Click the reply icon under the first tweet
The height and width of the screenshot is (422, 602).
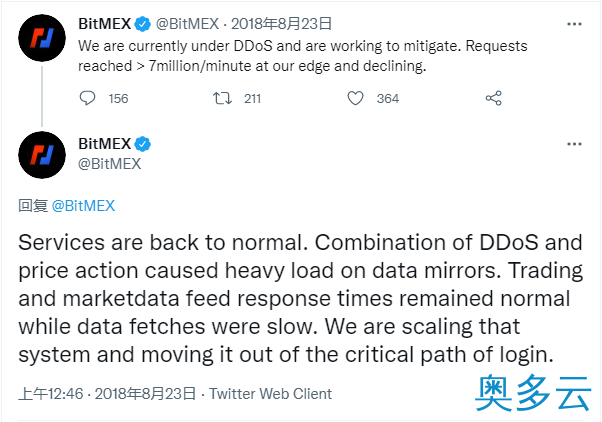[87, 98]
